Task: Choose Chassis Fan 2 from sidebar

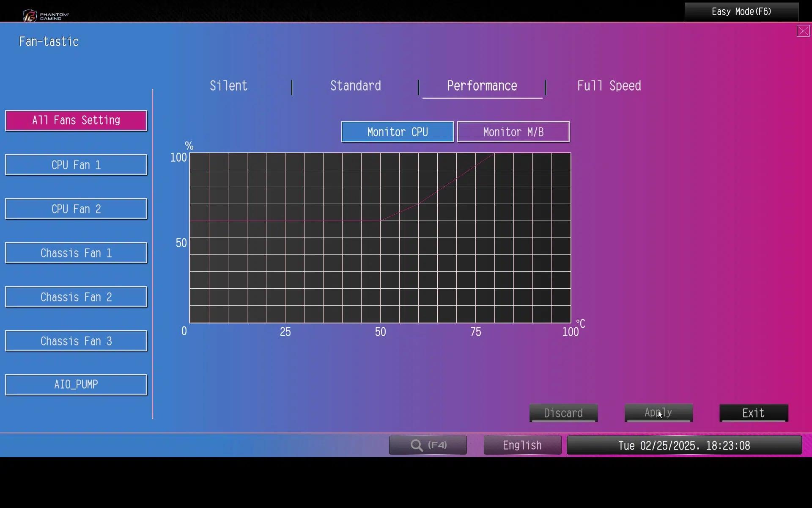Action: [x=76, y=297]
